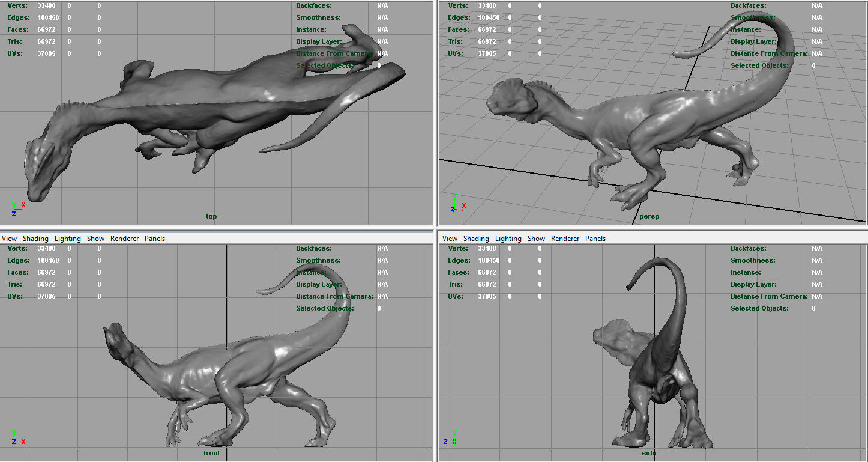The image size is (868, 462).
Task: Click the Verts value 33488 in the persp viewport
Action: (487, 5)
